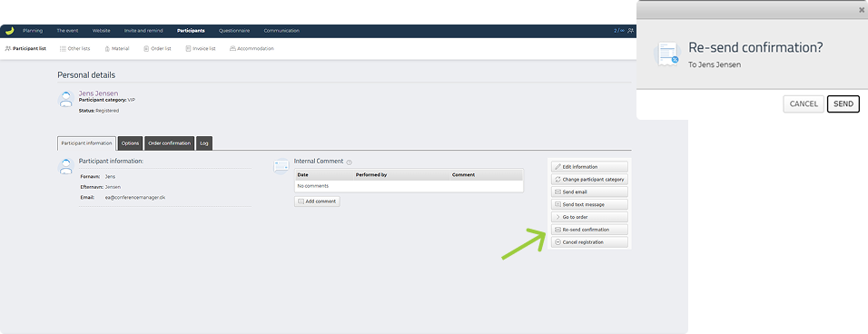868x334 pixels.
Task: Go to the Website menu
Action: pos(102,31)
